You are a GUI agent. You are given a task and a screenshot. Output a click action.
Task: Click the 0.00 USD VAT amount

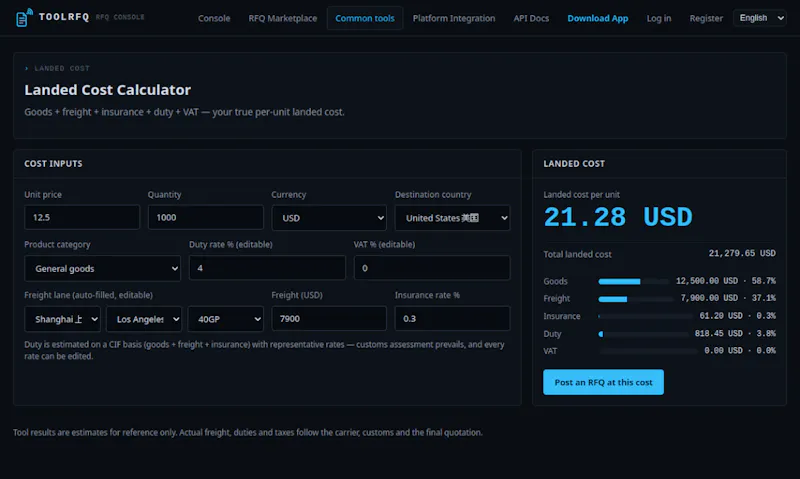[x=723, y=351]
